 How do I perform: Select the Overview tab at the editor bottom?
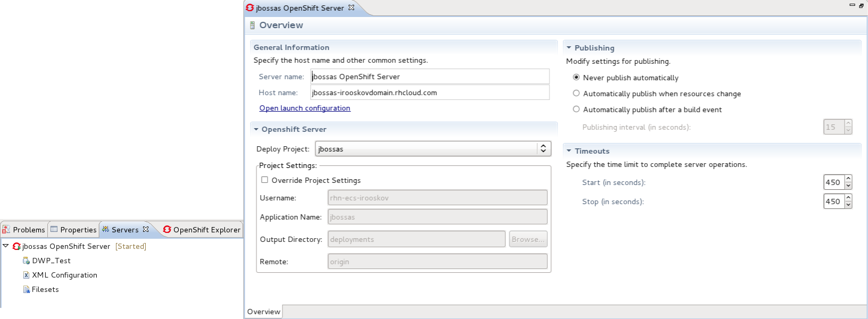(x=264, y=312)
